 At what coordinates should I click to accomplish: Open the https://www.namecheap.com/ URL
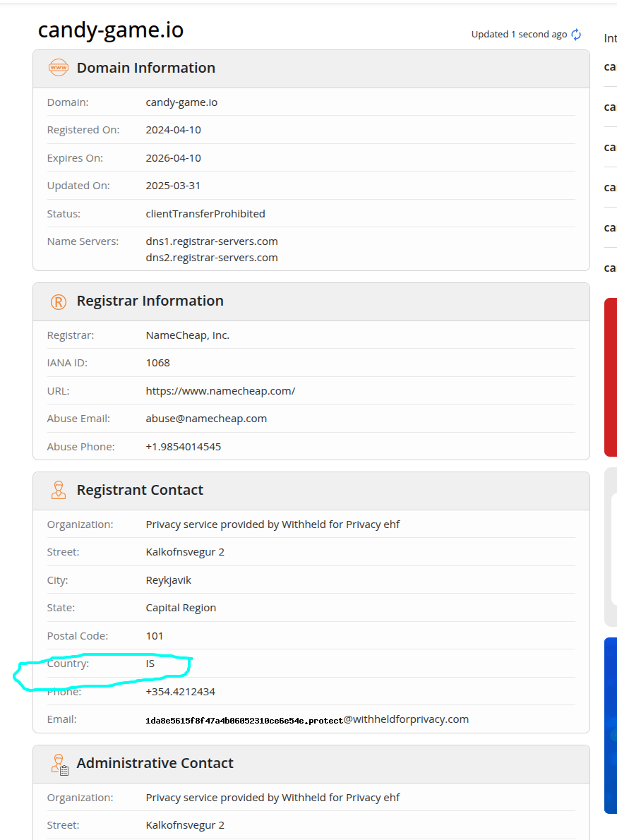[221, 391]
